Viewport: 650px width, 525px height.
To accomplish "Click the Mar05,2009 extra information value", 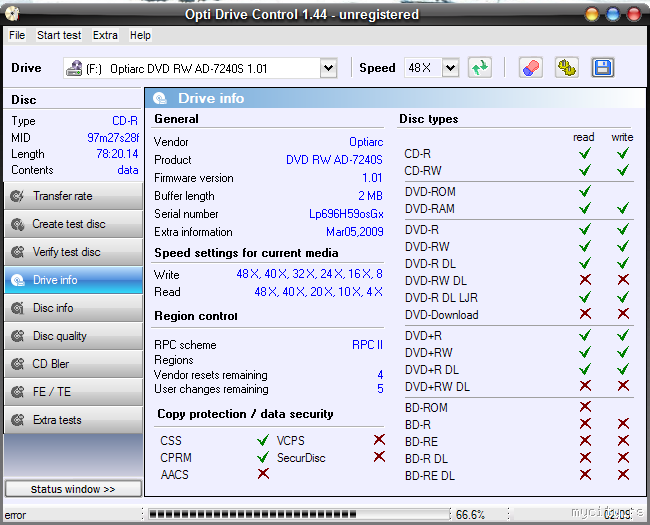I will point(354,232).
